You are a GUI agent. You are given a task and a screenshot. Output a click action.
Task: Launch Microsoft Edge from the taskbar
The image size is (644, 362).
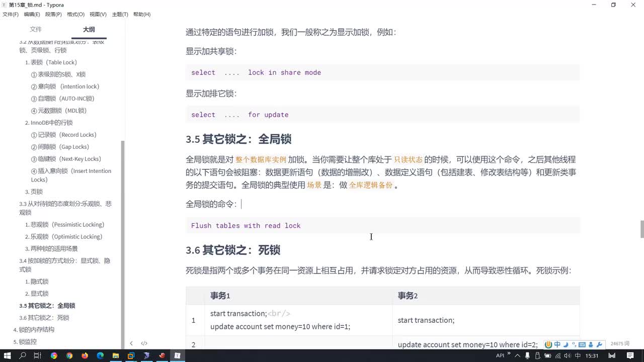100,355
